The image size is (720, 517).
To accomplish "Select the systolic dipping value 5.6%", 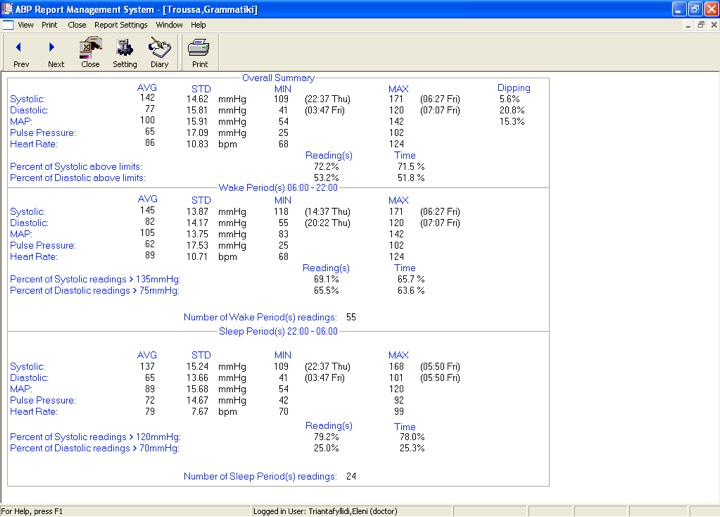I will pos(510,99).
